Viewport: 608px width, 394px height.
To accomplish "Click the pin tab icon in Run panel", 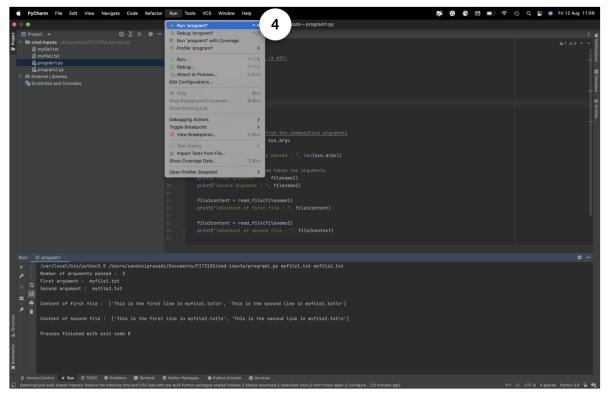I will 21,310.
